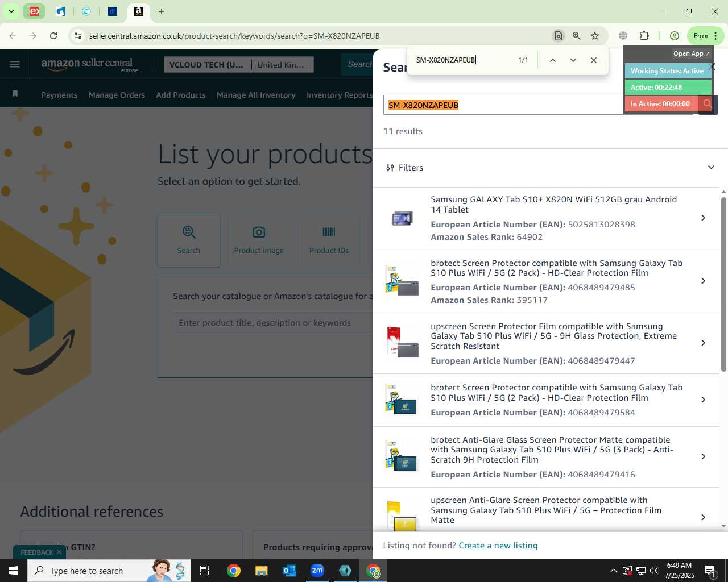Click the Working Status: Active indicator

(668, 71)
